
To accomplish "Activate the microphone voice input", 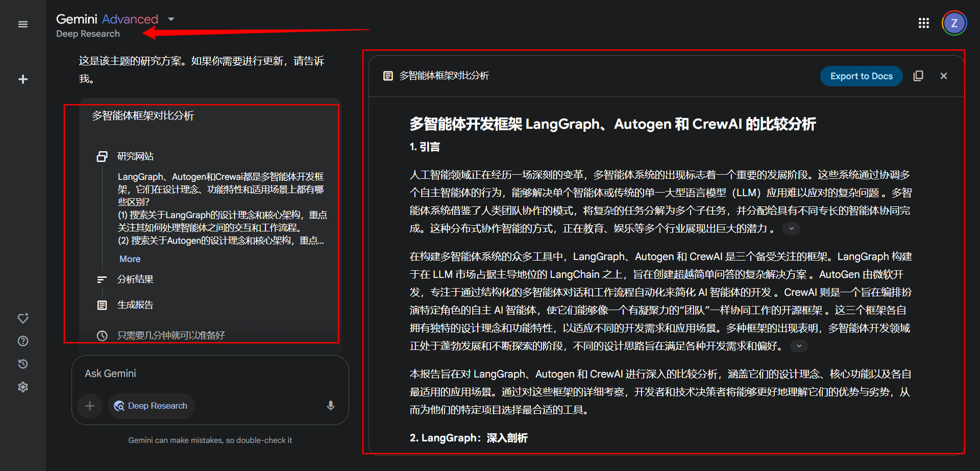I will point(331,406).
